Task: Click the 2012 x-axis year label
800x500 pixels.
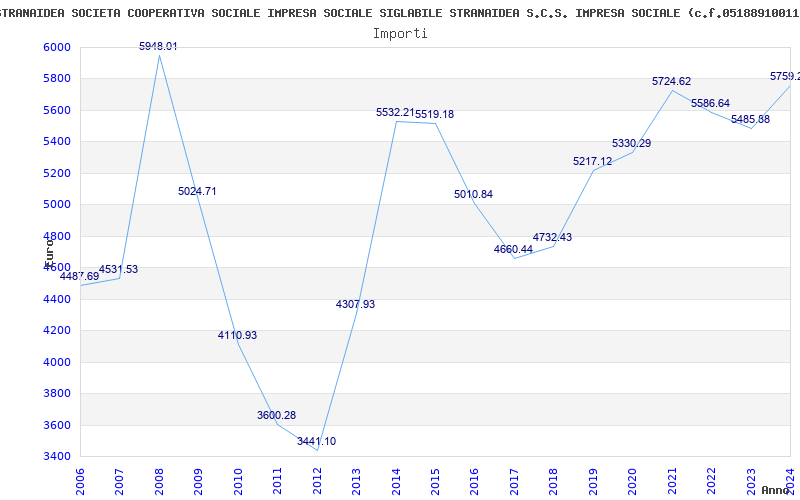Action: pyautogui.click(x=317, y=482)
